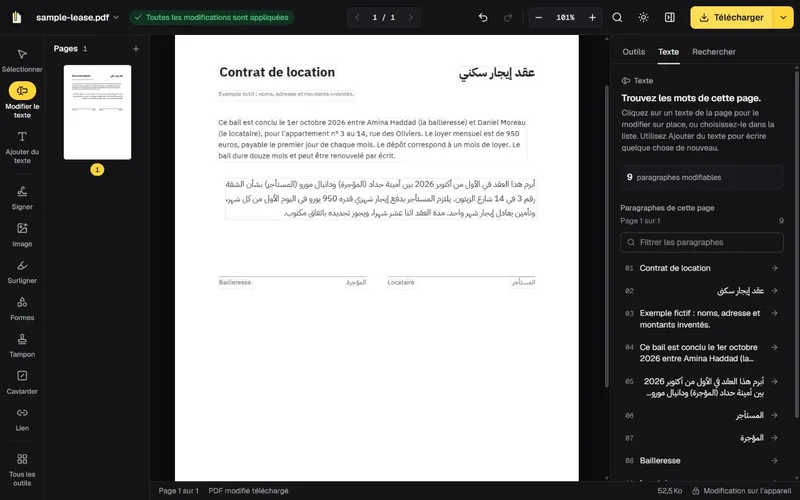The image size is (800, 500).
Task: Go to previous page arrow
Action: [x=357, y=17]
